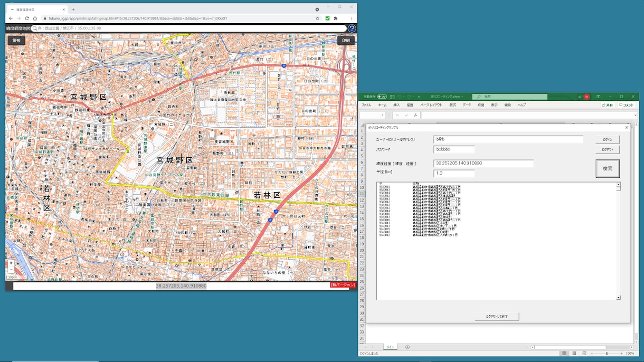The image size is (644, 362).
Task: Close the geocoding sample dialog
Action: click(627, 128)
